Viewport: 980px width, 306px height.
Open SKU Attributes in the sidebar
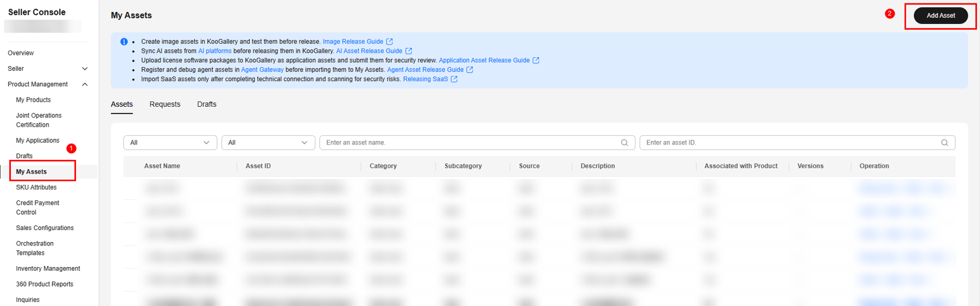tap(36, 187)
